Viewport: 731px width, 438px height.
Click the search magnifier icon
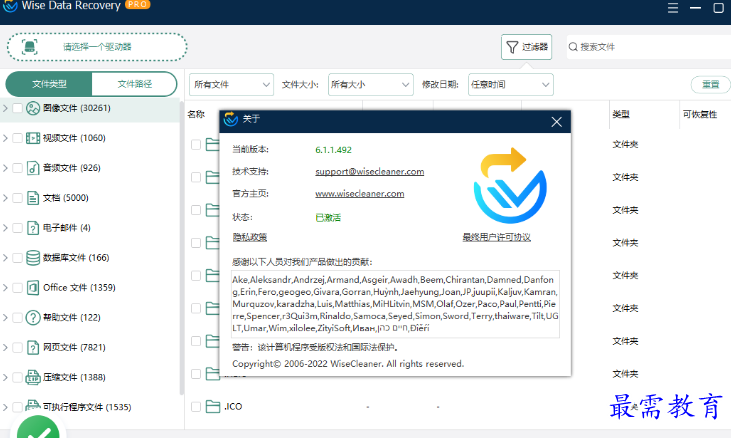pos(573,47)
